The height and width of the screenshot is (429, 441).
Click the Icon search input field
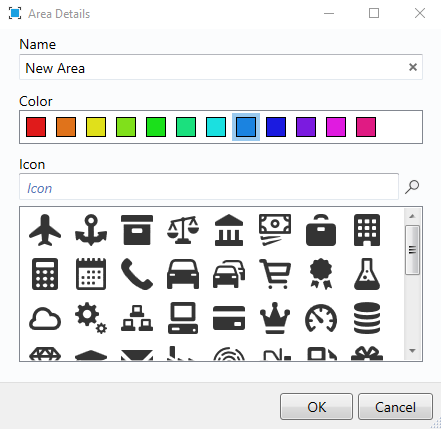point(209,187)
